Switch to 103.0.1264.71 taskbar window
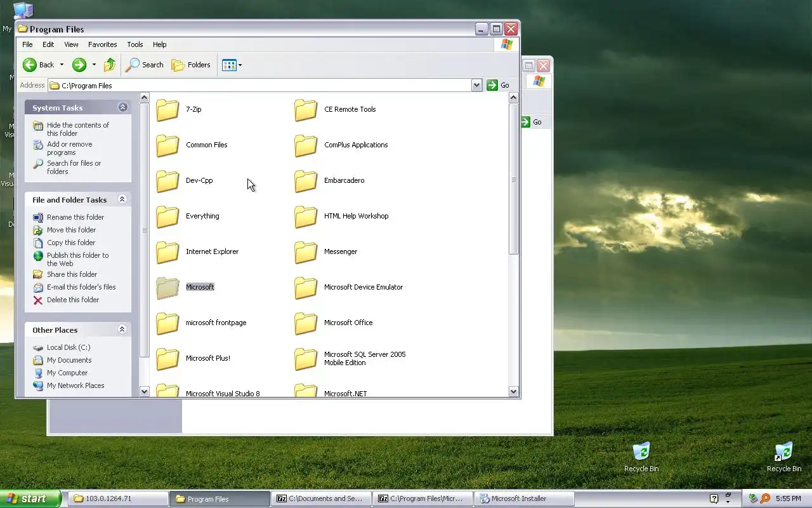 118,498
